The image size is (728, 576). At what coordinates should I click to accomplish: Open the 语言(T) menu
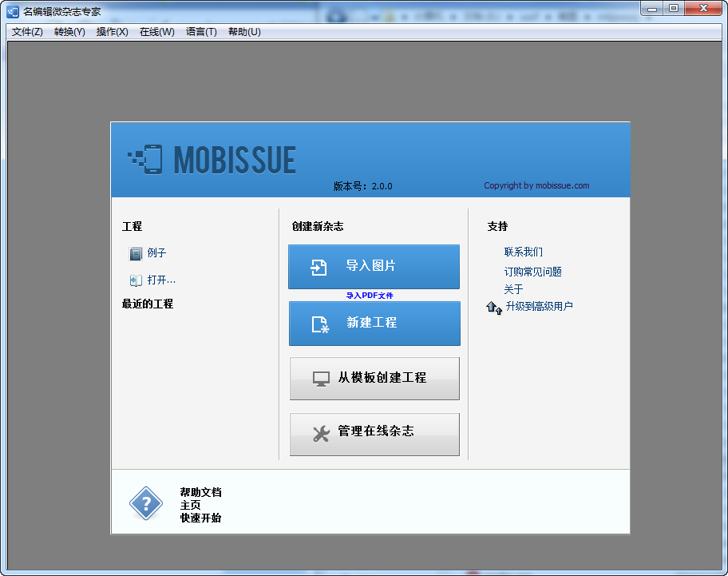click(x=201, y=32)
